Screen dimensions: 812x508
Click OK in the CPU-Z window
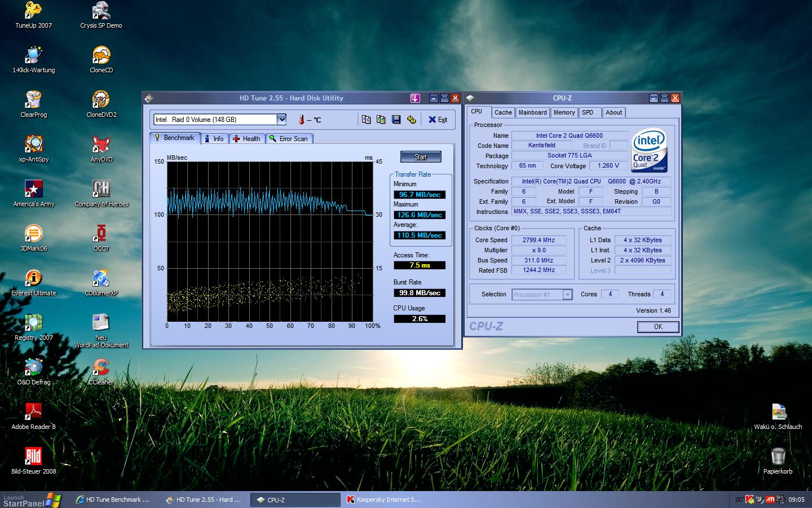coord(657,327)
